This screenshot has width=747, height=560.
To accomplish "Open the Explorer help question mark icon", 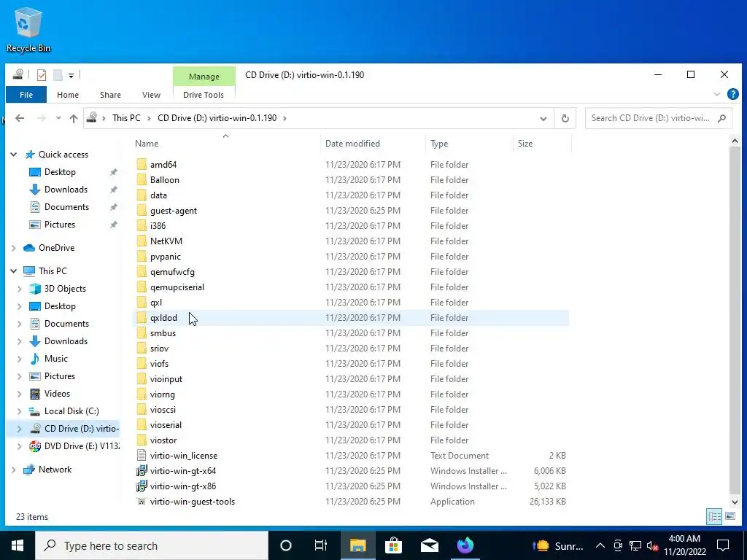I will (732, 94).
